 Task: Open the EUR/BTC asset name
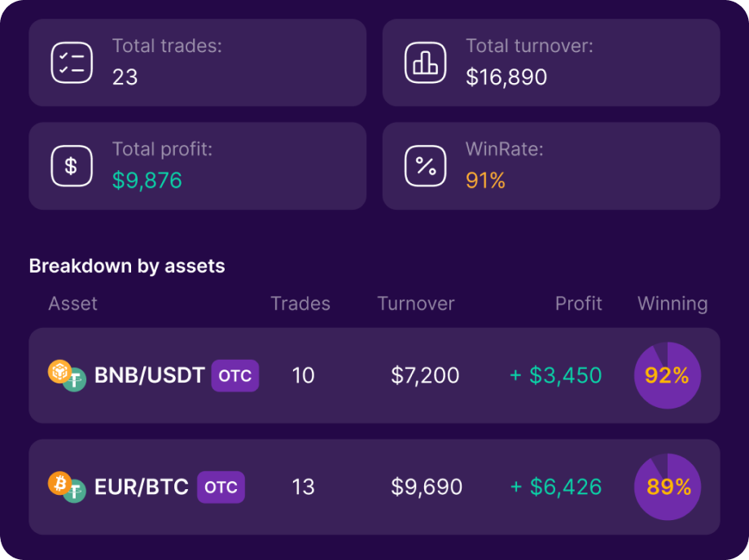click(142, 487)
